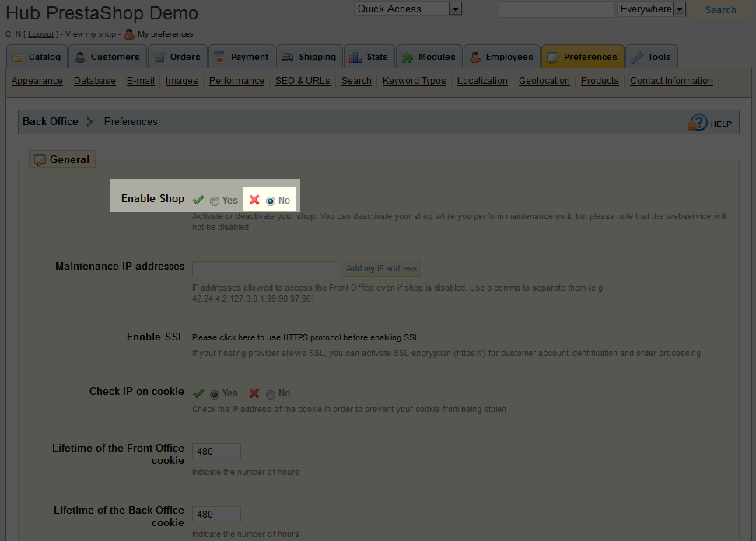Image resolution: width=756 pixels, height=541 pixels.
Task: Click the My preferences user icon
Action: tap(129, 34)
